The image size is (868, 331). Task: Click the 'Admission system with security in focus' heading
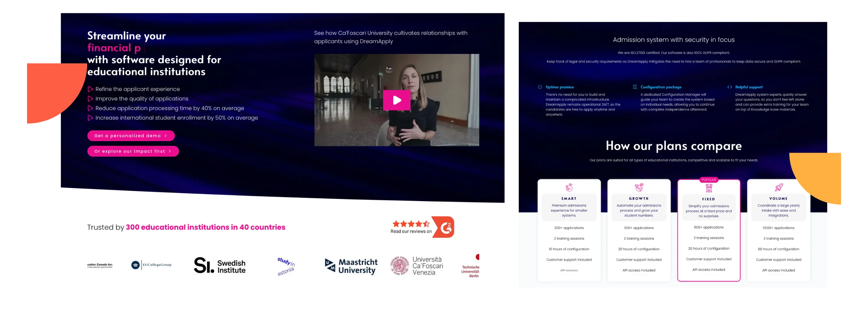(674, 40)
